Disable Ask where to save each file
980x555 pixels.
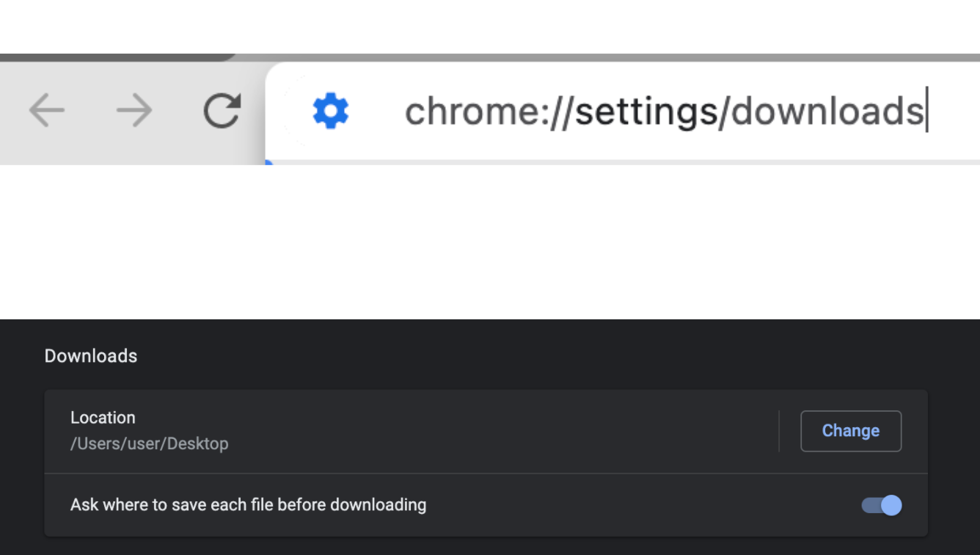tap(881, 505)
